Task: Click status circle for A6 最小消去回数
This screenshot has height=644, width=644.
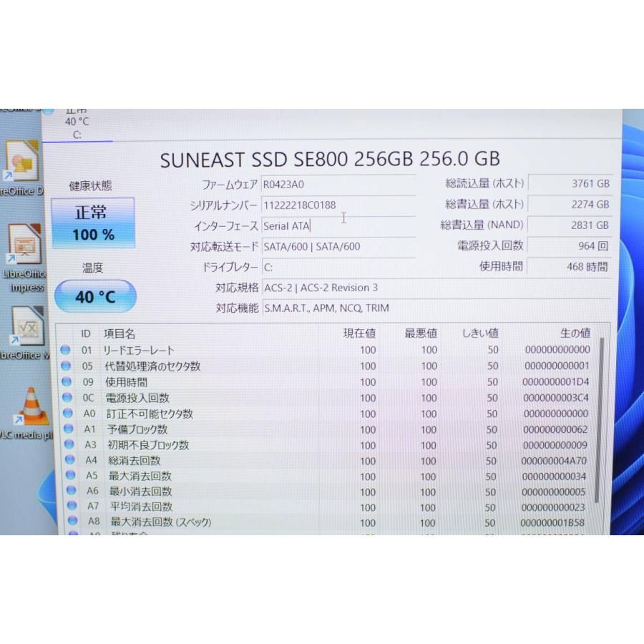Action: tap(72, 490)
